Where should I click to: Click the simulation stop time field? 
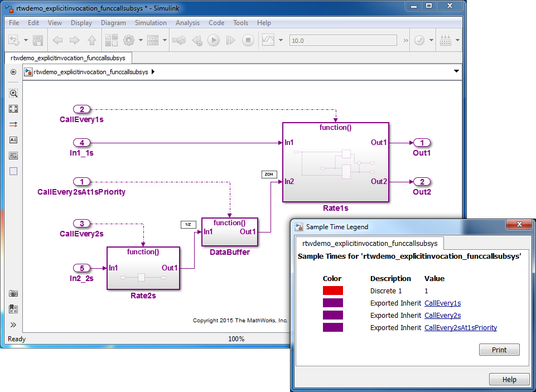[x=343, y=40]
